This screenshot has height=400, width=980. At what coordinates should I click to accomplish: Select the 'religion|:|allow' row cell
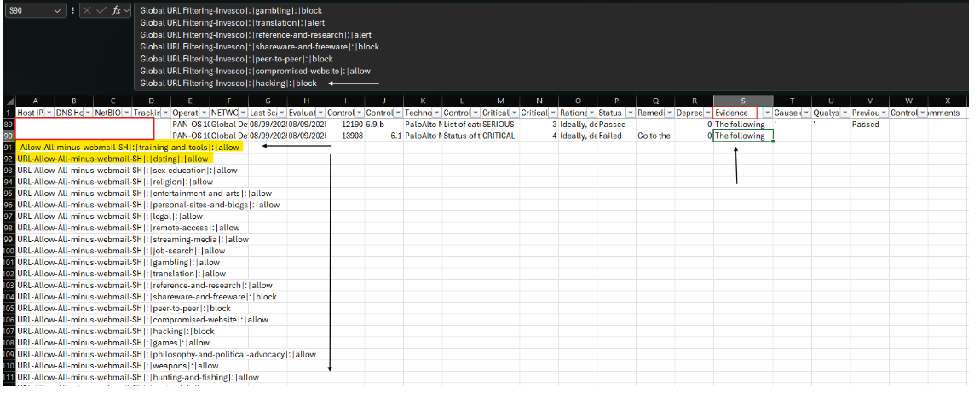(115, 183)
